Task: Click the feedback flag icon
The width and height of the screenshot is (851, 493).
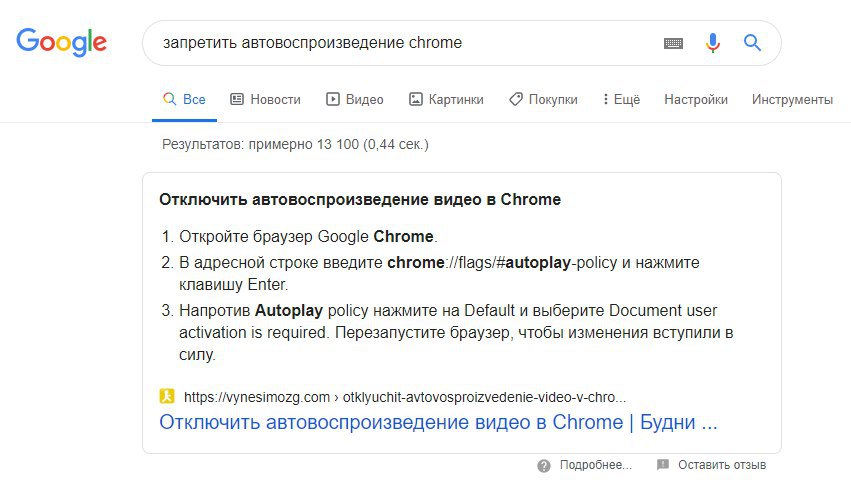Action: 663,465
